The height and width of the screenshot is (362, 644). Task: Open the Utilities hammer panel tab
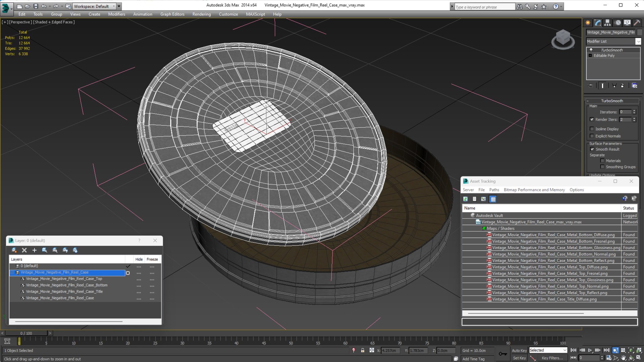point(637,23)
